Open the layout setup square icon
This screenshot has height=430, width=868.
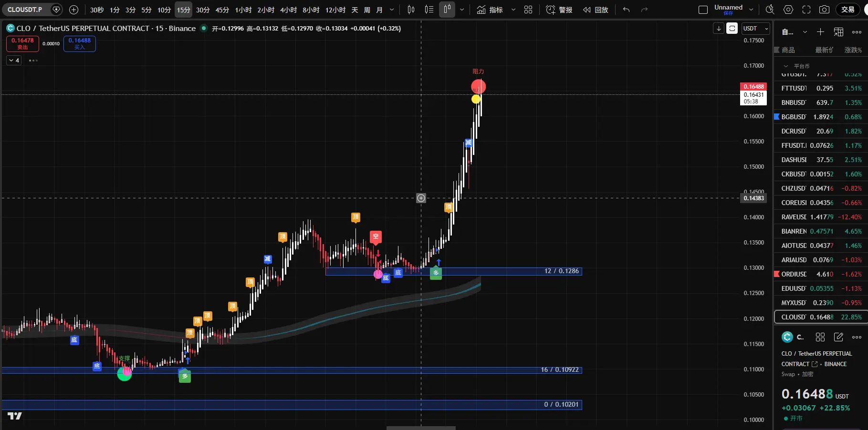click(x=703, y=10)
